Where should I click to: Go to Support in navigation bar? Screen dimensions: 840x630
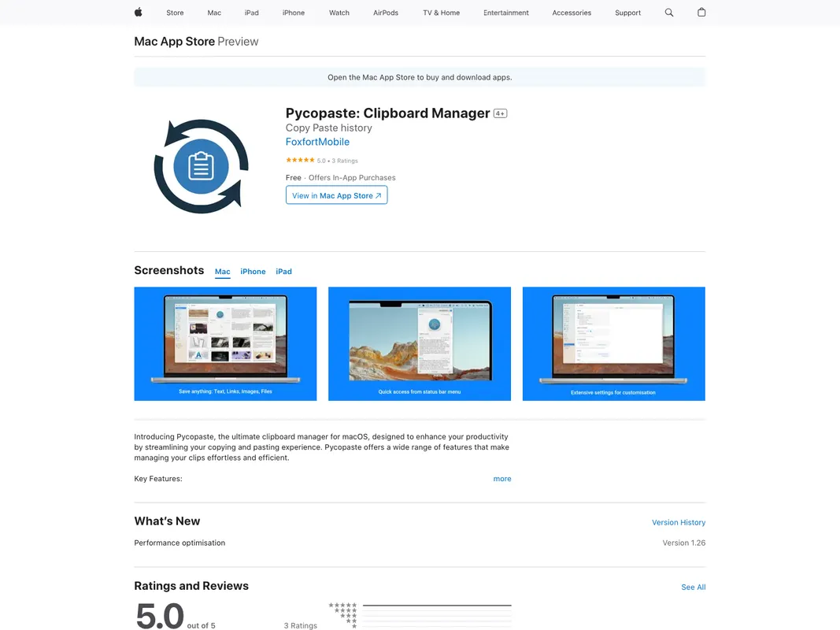point(627,13)
